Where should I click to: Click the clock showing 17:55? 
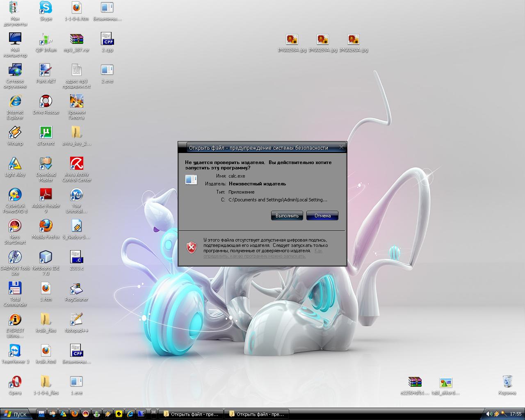tap(516, 414)
